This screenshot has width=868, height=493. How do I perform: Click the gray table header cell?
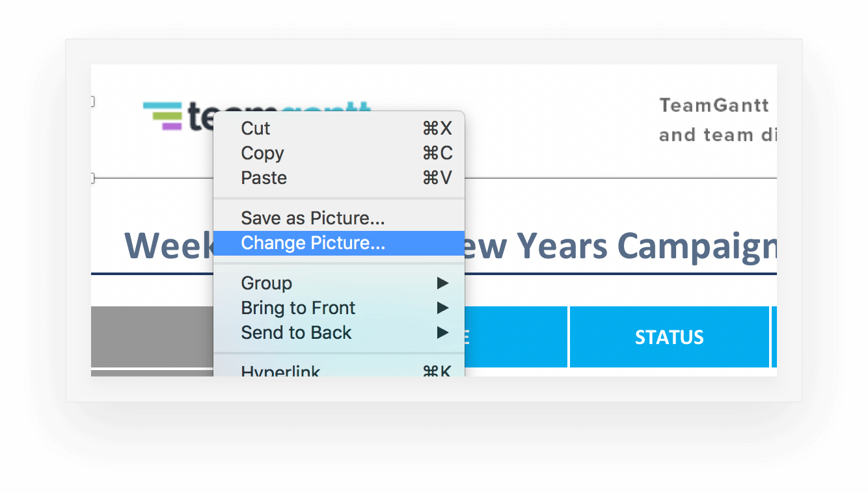coord(152,337)
